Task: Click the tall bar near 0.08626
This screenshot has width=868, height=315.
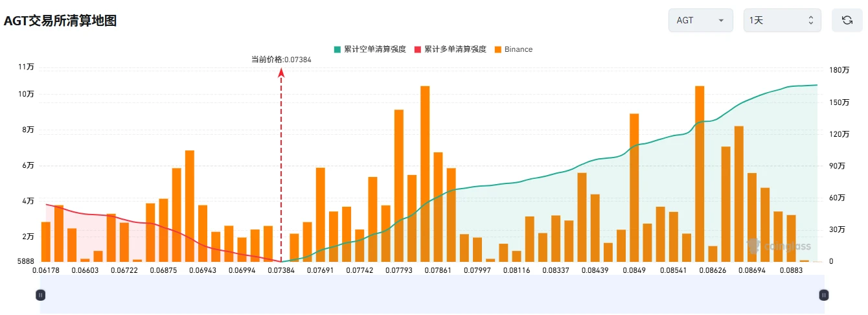Action: pos(700,174)
